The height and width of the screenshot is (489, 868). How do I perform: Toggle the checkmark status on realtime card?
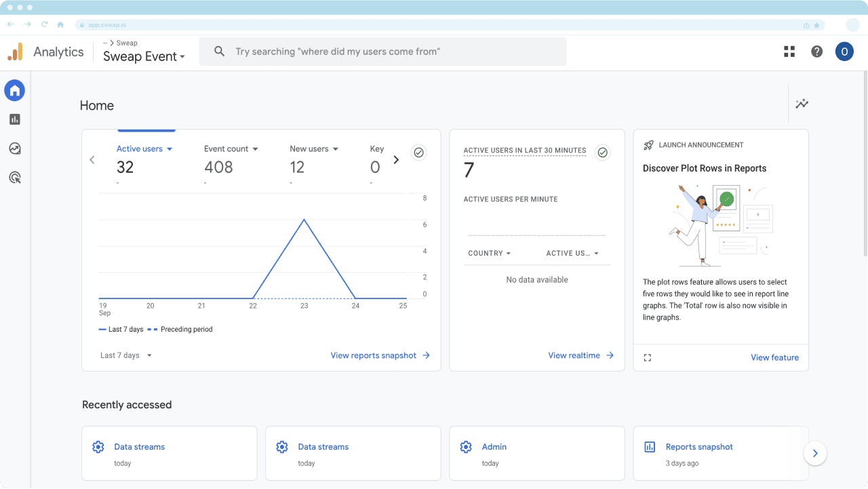tap(602, 153)
